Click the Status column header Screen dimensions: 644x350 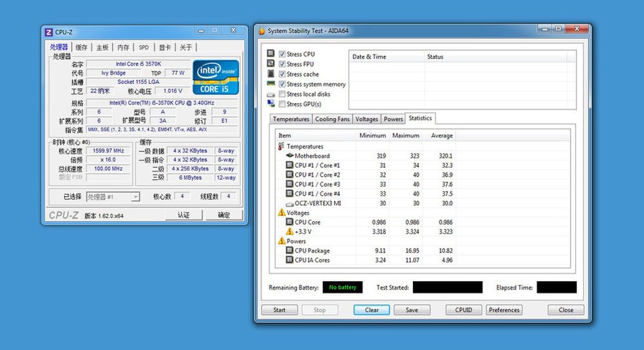coord(495,57)
